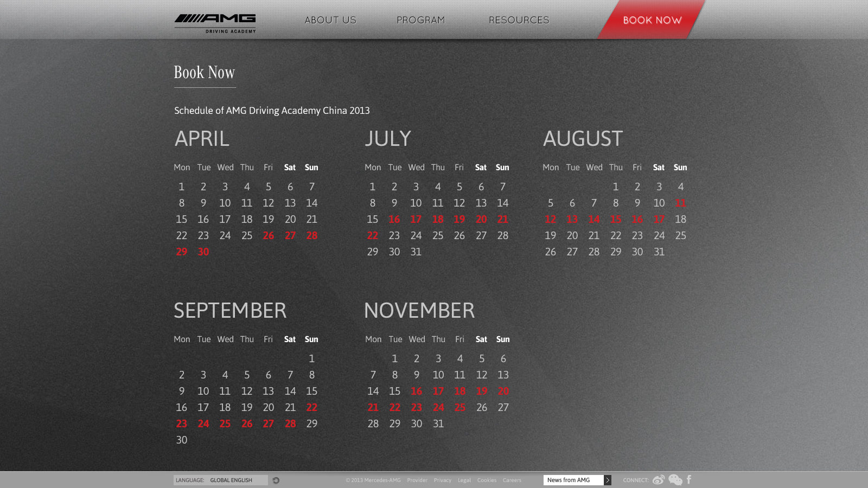The height and width of the screenshot is (488, 868).
Task: Open the Legal footer link
Action: [x=464, y=480]
